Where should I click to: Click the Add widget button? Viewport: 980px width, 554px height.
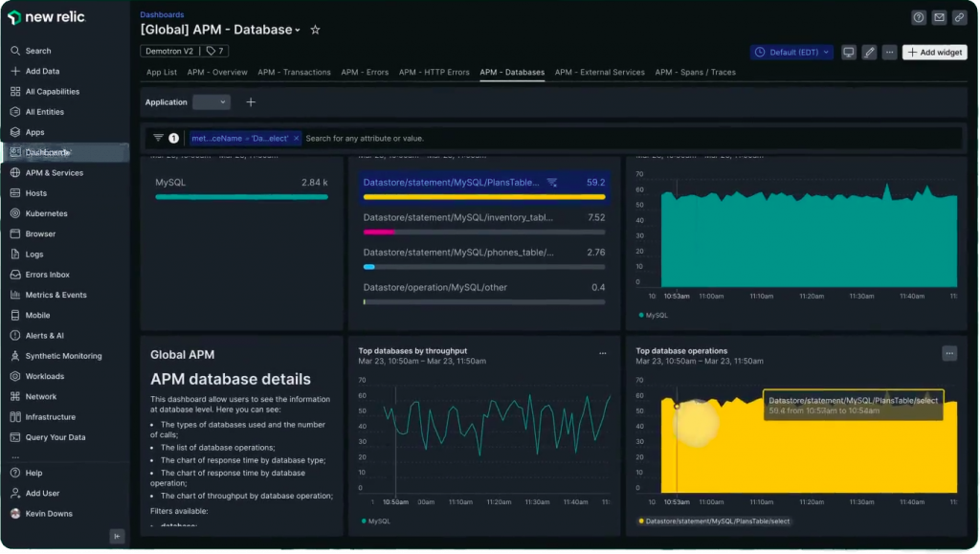click(x=933, y=53)
